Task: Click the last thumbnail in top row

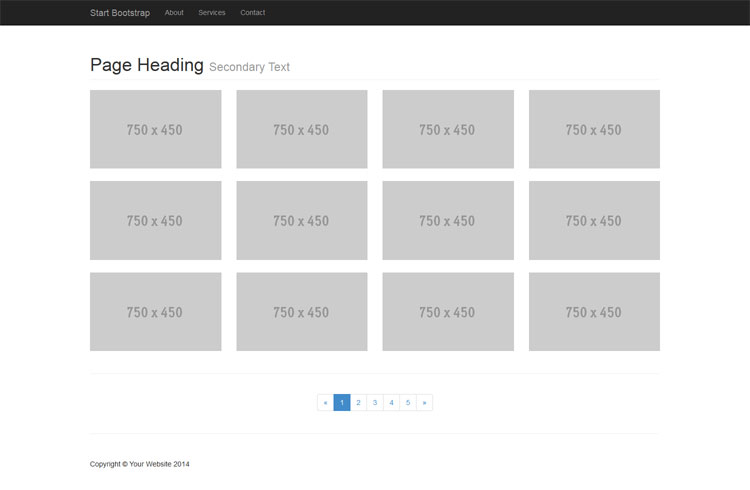Action: click(x=594, y=129)
